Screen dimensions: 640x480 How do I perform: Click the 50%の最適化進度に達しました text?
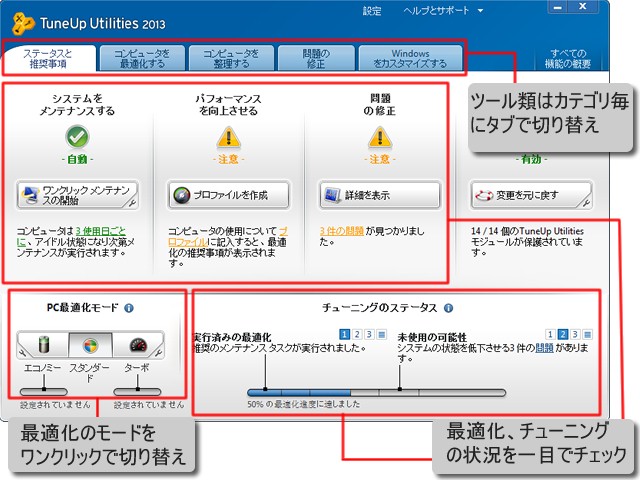[x=304, y=404]
